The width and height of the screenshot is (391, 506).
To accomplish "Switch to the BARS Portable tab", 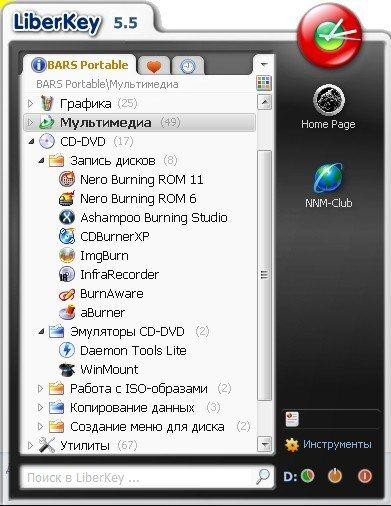I will point(79,65).
